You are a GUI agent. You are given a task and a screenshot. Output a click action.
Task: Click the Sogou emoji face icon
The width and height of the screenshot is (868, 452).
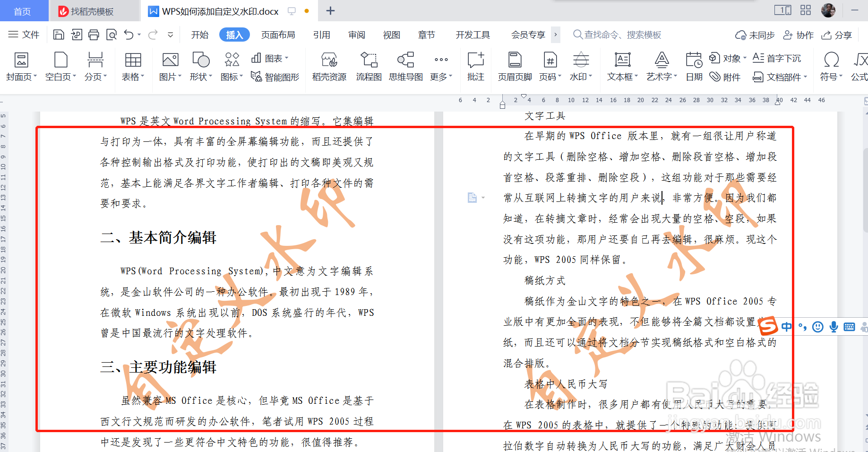[818, 327]
